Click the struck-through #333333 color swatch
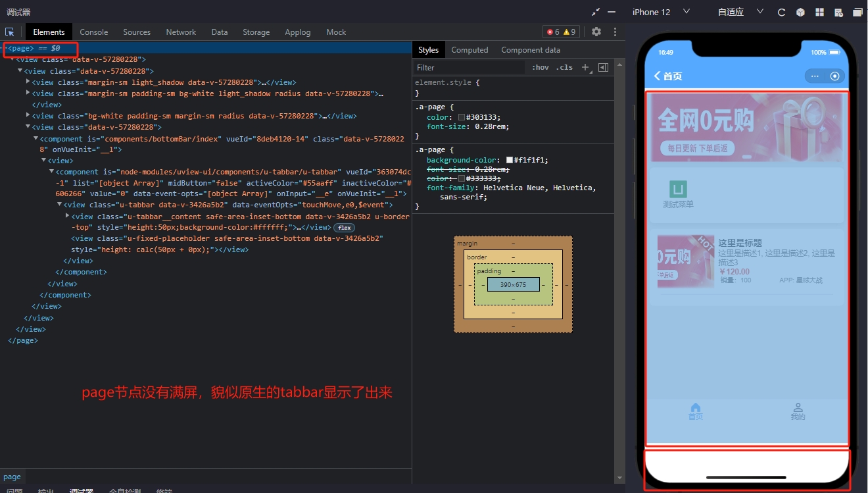Screen dimensions: 868x493 click(x=462, y=178)
